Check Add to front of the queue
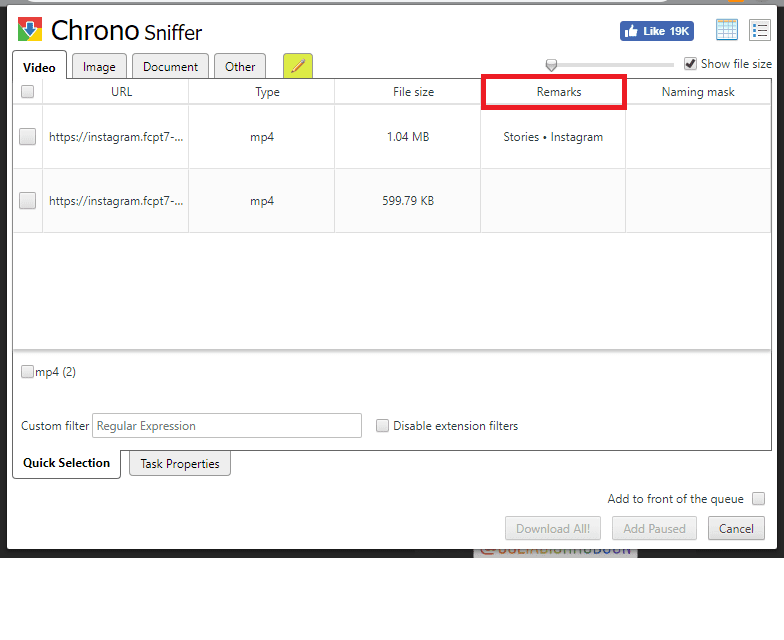This screenshot has height=640, width=784. (x=758, y=499)
